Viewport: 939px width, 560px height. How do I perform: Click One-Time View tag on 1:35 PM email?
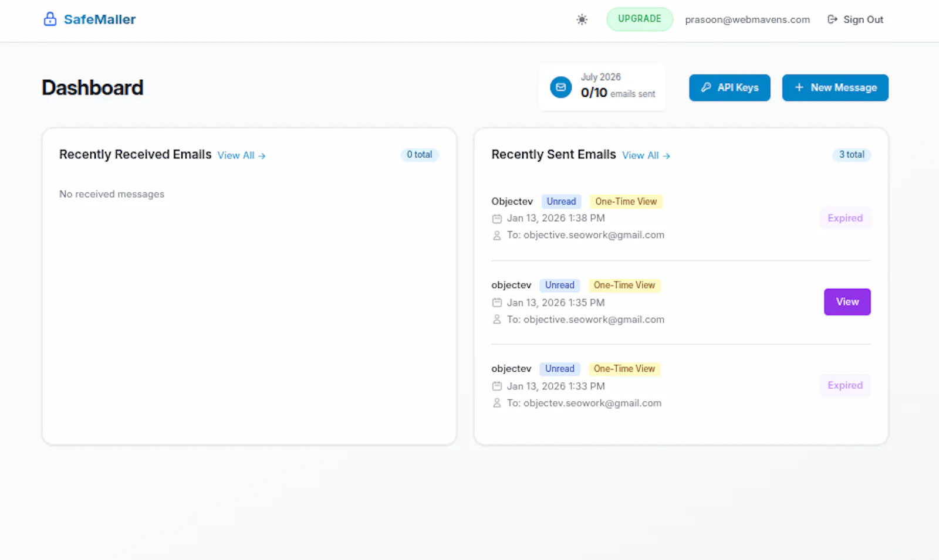[624, 285]
